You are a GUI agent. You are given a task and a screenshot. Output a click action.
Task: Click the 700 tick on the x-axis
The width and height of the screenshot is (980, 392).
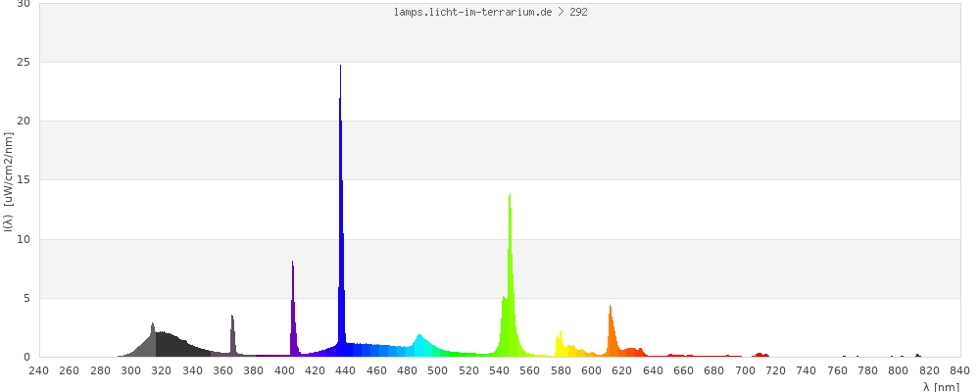click(x=745, y=370)
